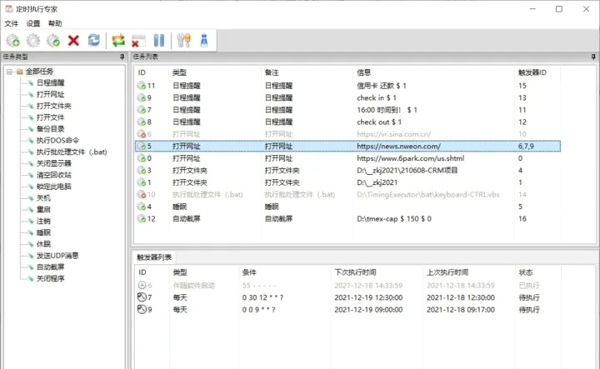Click the status icon of task ID 4
This screenshot has height=369, width=600.
(142, 207)
